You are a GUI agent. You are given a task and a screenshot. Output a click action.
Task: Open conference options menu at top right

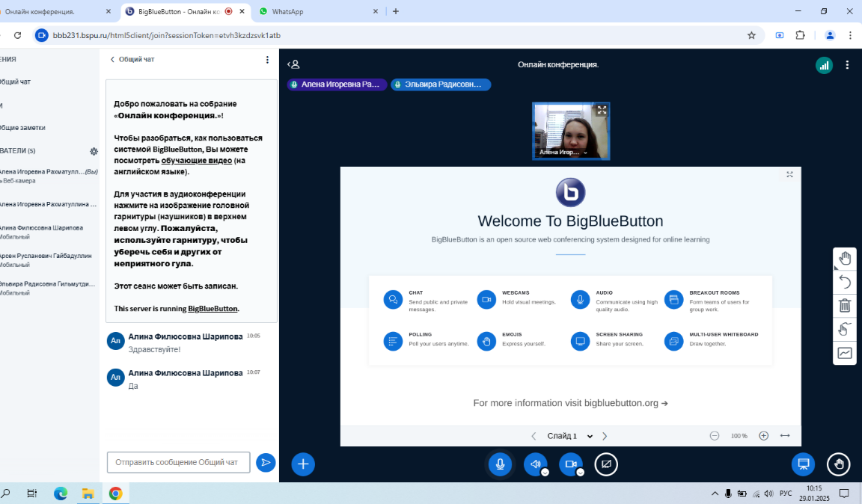(x=847, y=65)
